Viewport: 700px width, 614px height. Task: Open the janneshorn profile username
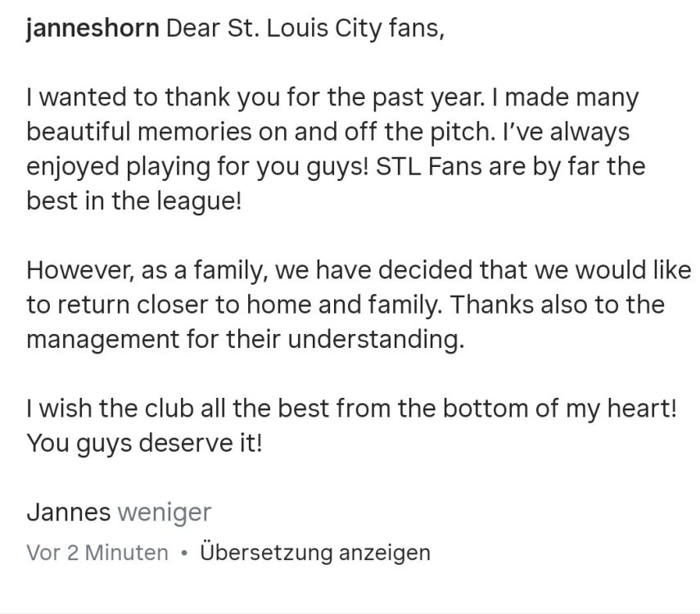click(x=93, y=31)
